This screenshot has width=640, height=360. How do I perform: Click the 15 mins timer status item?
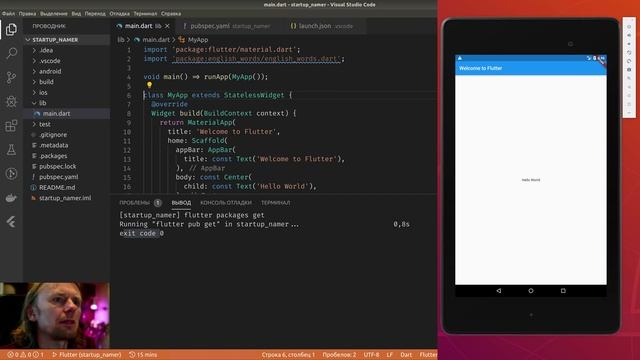143,355
